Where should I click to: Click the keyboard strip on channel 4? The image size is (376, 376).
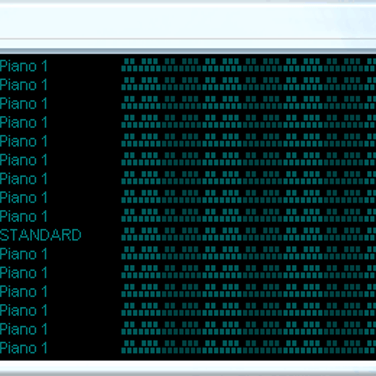pos(248,121)
